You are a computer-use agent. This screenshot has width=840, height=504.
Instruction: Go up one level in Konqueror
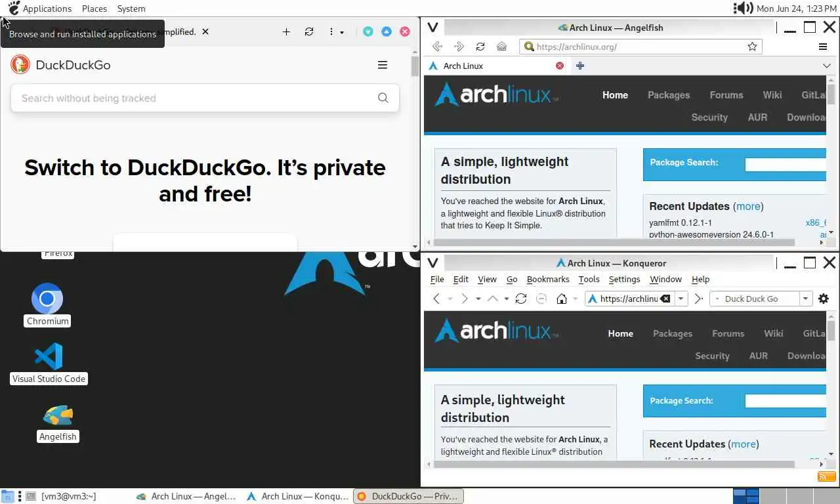coord(492,299)
